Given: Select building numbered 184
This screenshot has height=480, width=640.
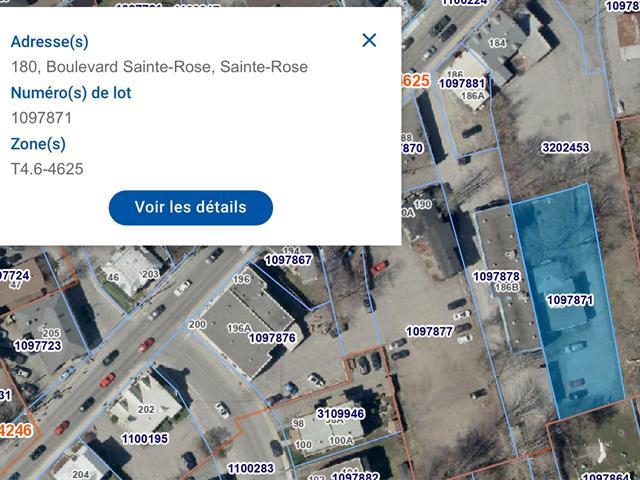Looking at the screenshot, I should pyautogui.click(x=497, y=42).
